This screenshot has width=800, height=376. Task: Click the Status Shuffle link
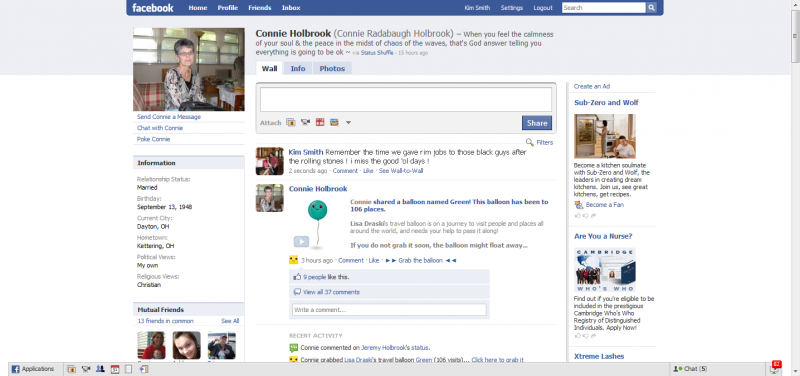click(377, 53)
